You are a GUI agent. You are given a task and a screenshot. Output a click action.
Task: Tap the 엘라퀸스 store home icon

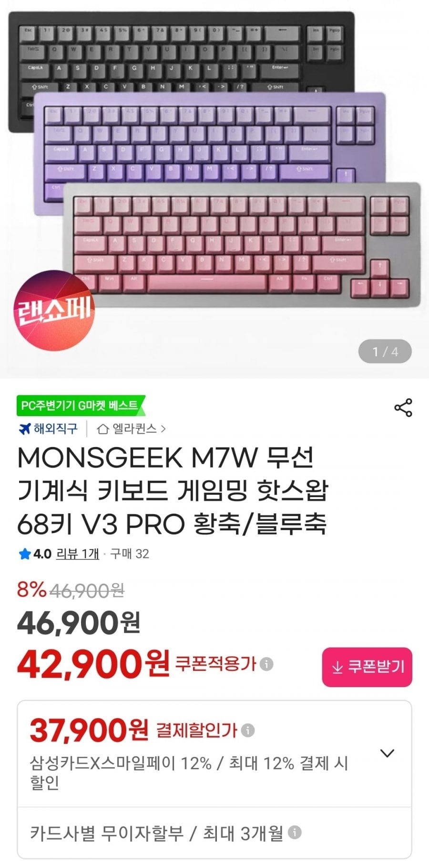click(102, 429)
